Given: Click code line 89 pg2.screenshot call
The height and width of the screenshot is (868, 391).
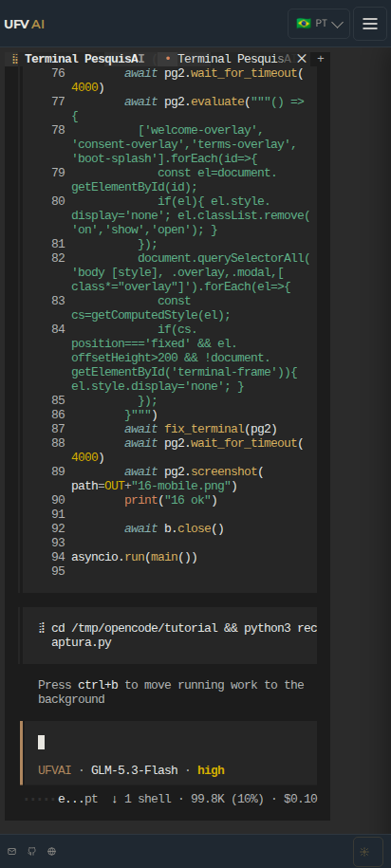Looking at the screenshot, I should pos(168,479).
